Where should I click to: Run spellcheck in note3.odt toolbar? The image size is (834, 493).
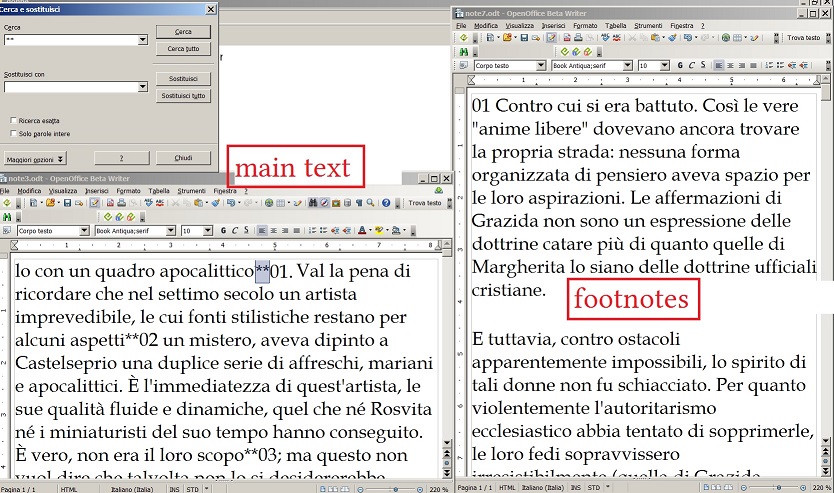pos(148,203)
